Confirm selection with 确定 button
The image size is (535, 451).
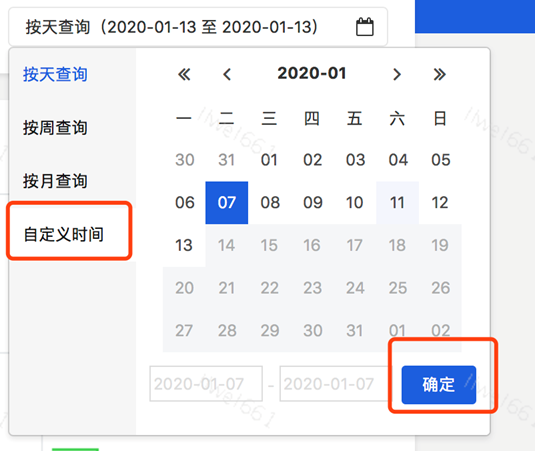[439, 385]
